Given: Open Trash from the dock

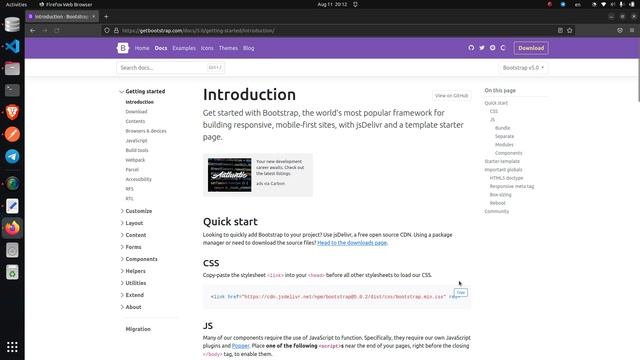Looking at the screenshot, I should pyautogui.click(x=12, y=272).
